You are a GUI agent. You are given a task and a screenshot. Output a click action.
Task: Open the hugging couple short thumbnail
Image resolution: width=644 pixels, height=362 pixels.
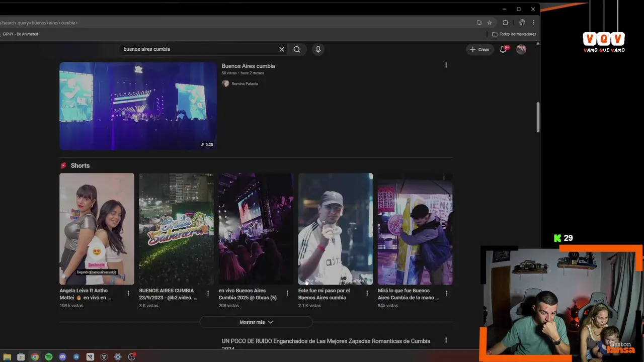[x=415, y=229]
